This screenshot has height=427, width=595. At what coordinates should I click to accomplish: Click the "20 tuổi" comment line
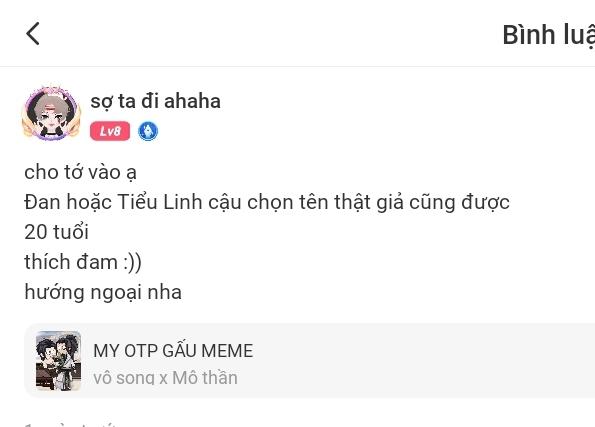tap(57, 232)
